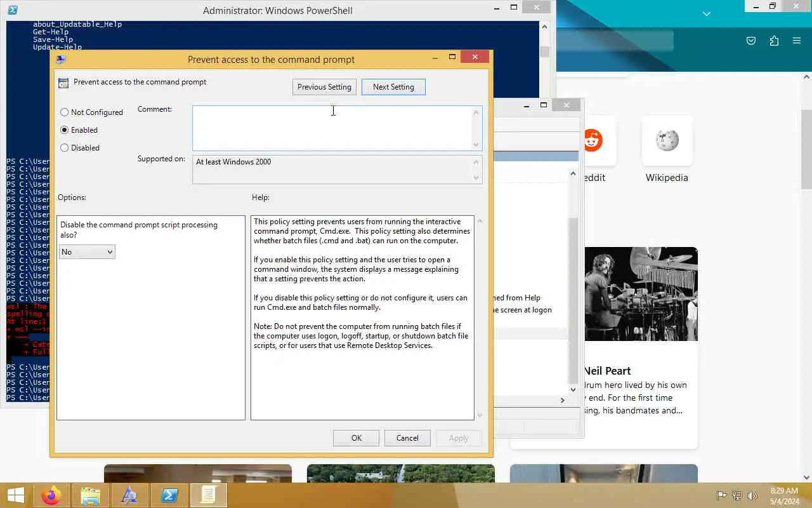This screenshot has width=812, height=508.
Task: Click the PowerShell vertical scrollbar thumb
Action: point(544,51)
